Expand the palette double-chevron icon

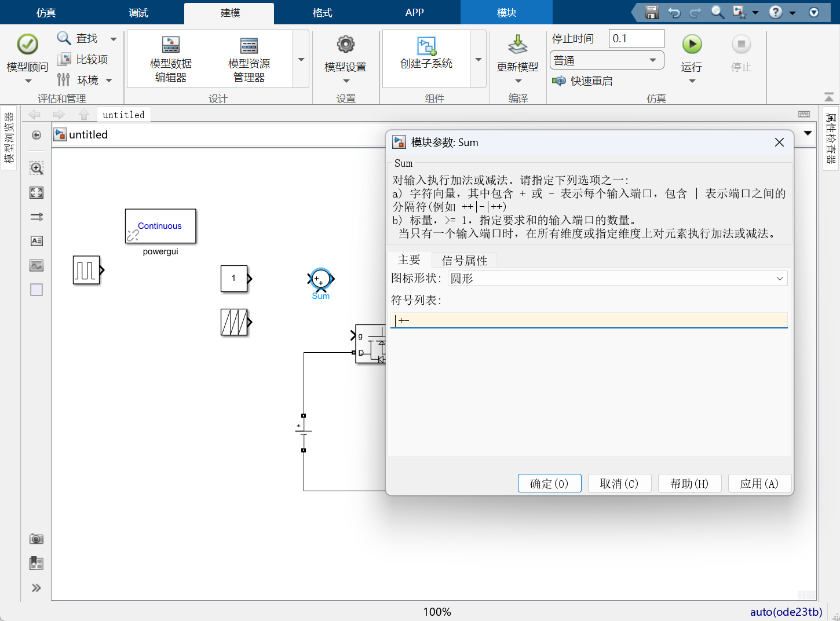coord(36,588)
